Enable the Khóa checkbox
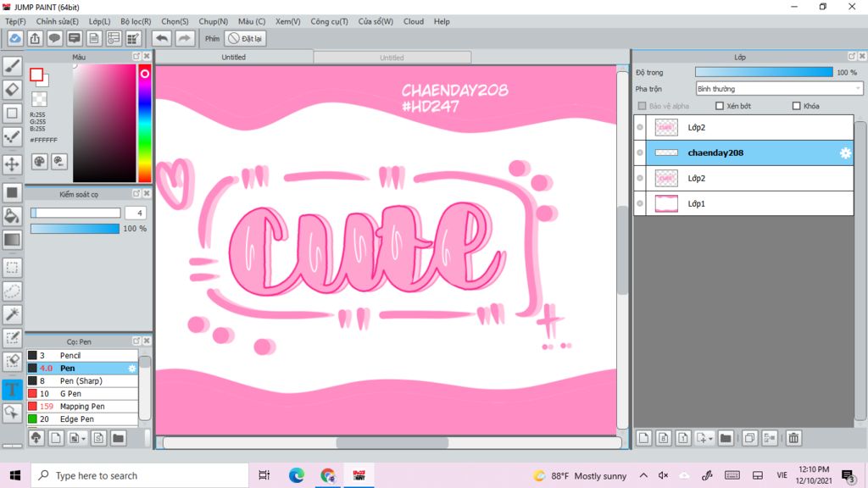 797,106
